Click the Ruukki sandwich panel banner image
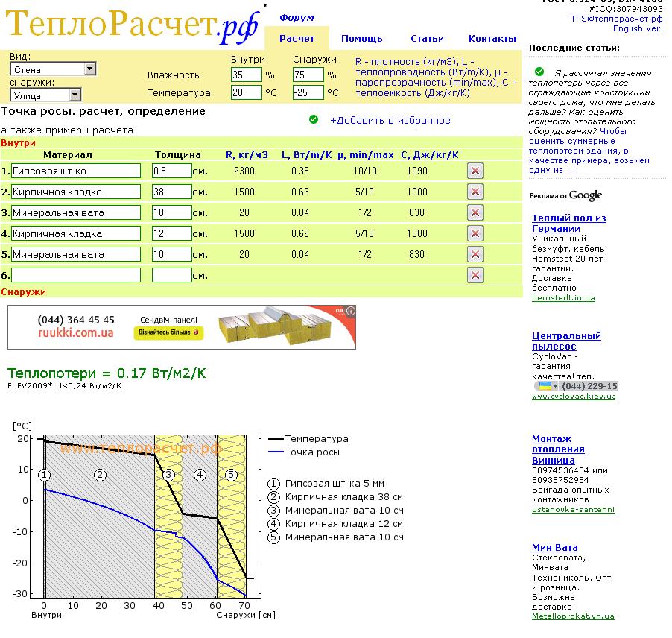Screen dimensions: 672x638 tap(182, 327)
